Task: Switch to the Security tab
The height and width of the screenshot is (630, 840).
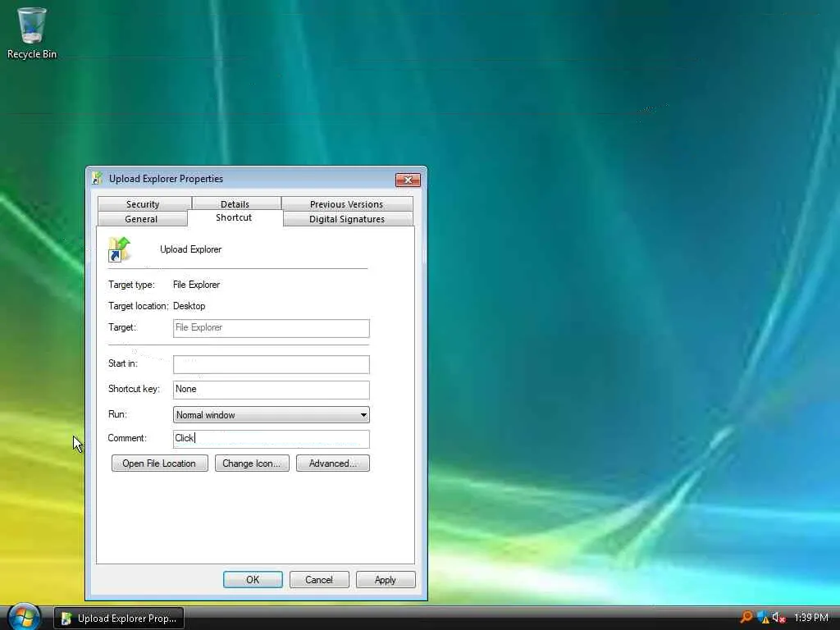Action: tap(143, 203)
